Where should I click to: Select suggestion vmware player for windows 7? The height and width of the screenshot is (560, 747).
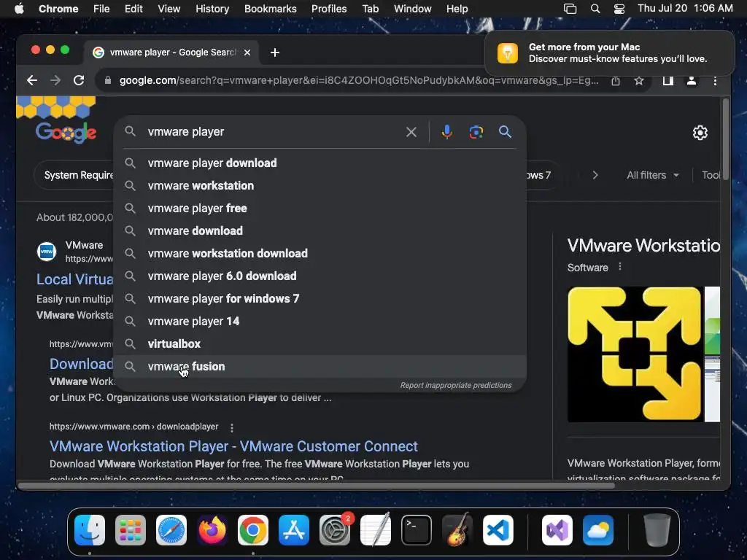pos(320,298)
